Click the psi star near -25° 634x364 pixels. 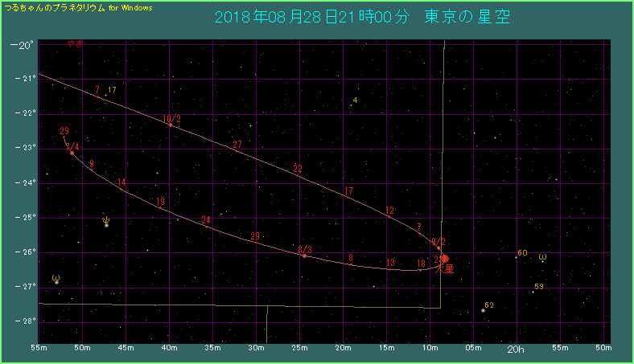coord(106,225)
